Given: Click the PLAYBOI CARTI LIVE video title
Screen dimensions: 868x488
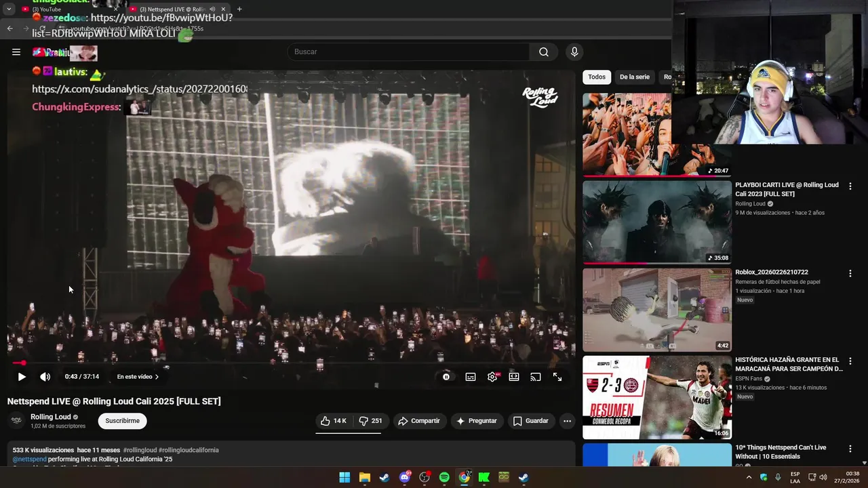Looking at the screenshot, I should click(787, 189).
